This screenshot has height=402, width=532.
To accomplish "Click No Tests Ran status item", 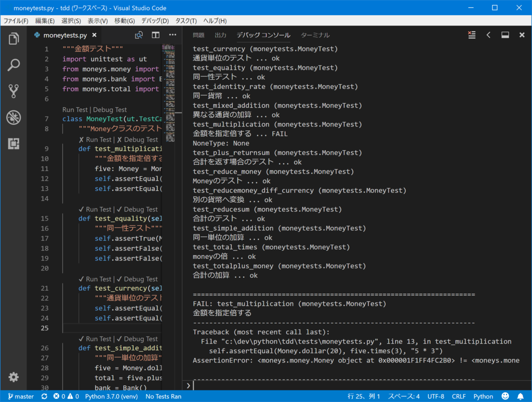I will tap(164, 396).
